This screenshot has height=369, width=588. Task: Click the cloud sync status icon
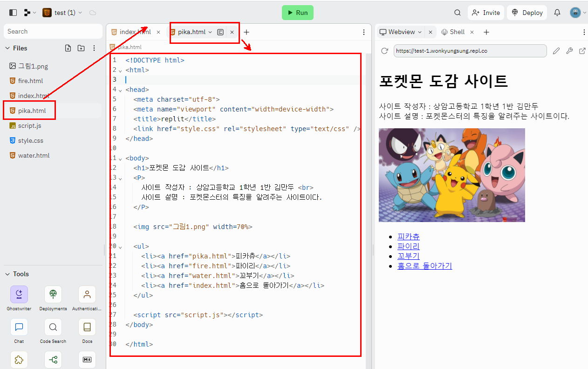(x=93, y=13)
